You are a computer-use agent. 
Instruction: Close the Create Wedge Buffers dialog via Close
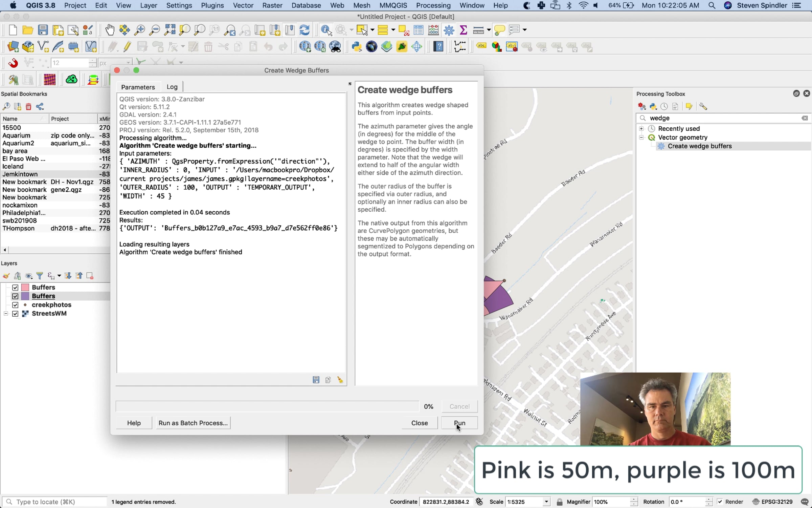point(420,423)
